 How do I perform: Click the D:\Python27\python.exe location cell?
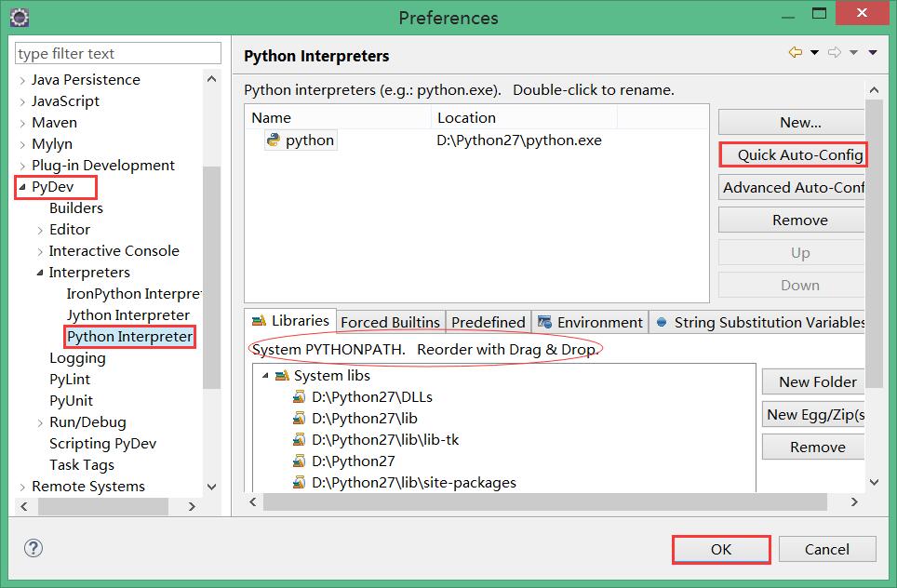click(x=519, y=140)
